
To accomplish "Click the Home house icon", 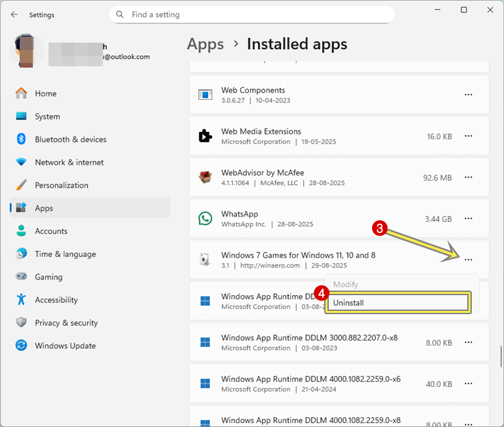I will pyautogui.click(x=21, y=93).
